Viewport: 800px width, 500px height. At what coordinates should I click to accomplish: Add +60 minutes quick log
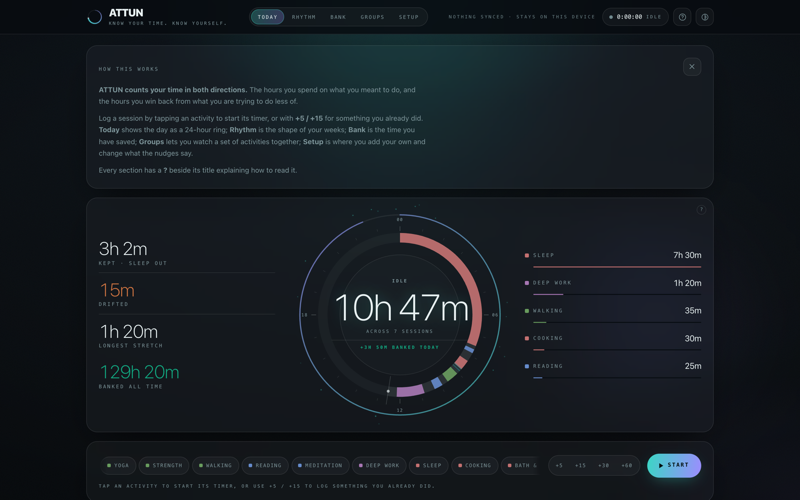click(627, 465)
